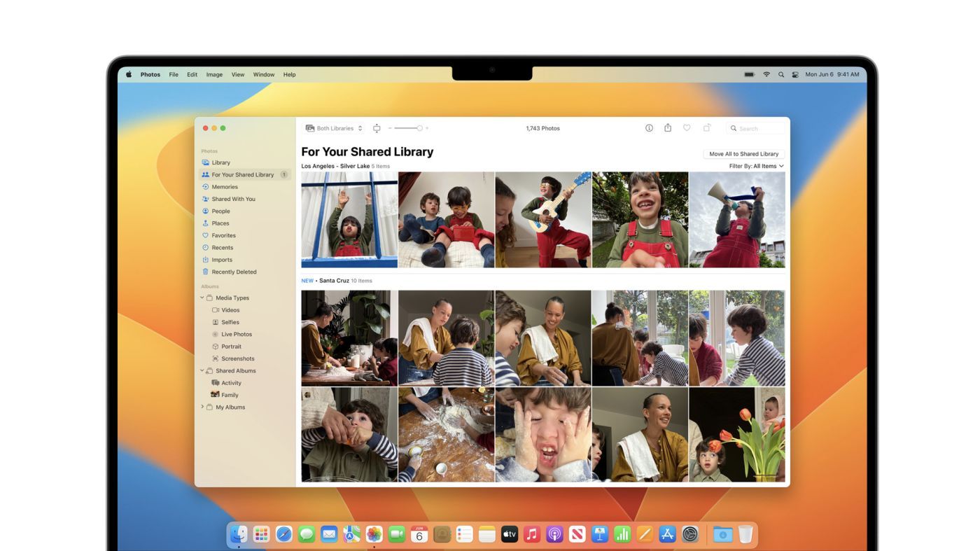Open Shared With You in sidebar

245,199
